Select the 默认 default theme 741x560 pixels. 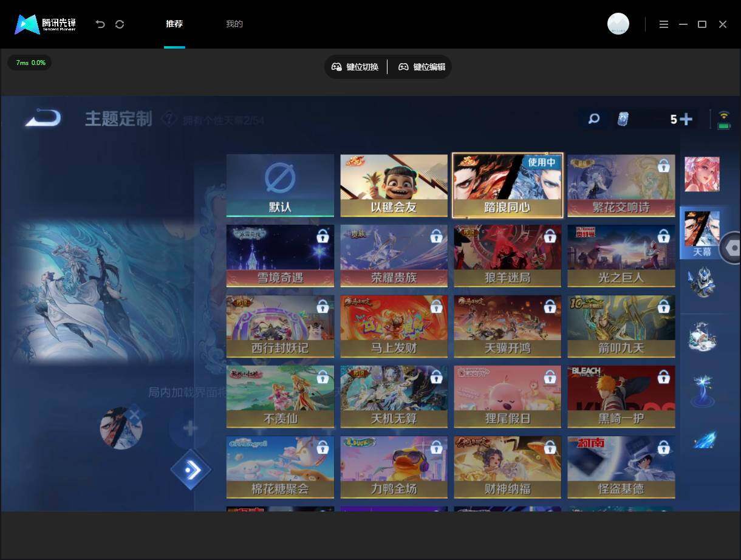tap(280, 185)
